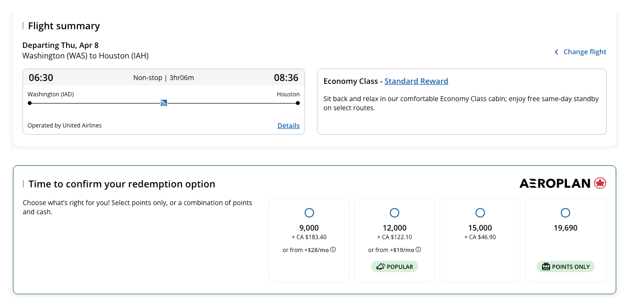Click the + CA $183.40 cash amount
Viewport: 644px width, 300px height.
click(309, 237)
